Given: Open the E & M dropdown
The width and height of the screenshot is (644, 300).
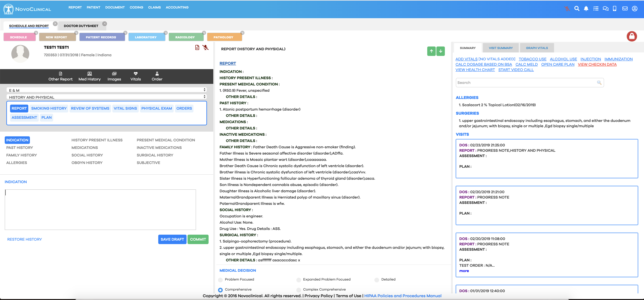Looking at the screenshot, I should coord(106,90).
